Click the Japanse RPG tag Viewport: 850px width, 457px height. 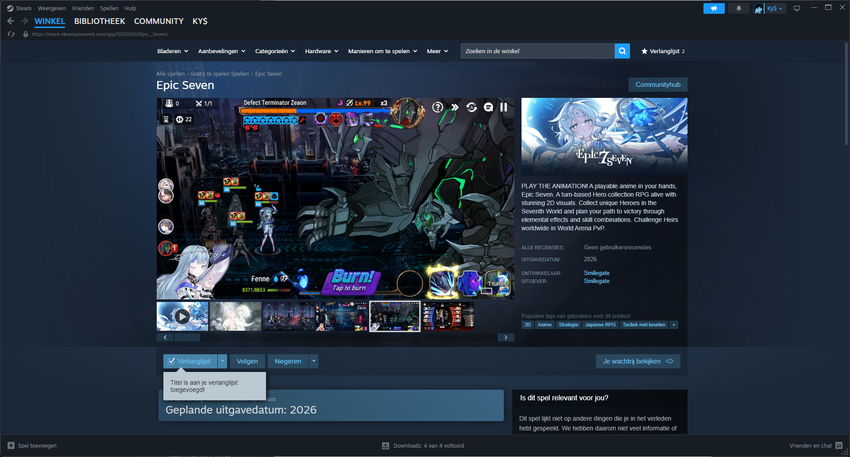click(x=600, y=325)
